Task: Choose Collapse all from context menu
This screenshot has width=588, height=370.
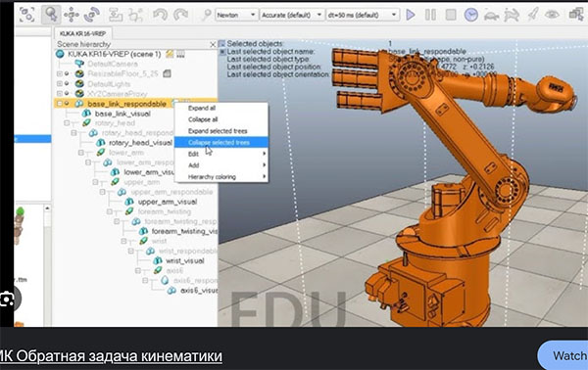Action: pos(221,119)
